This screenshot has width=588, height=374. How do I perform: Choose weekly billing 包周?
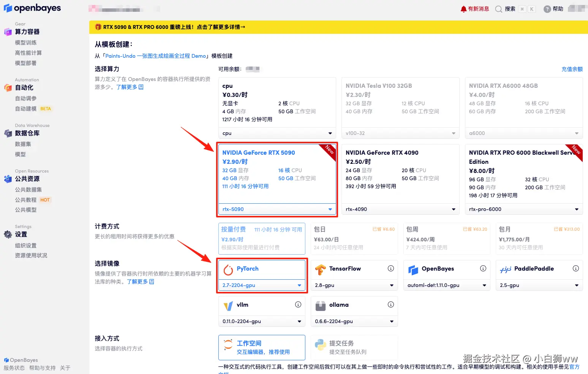(447, 239)
